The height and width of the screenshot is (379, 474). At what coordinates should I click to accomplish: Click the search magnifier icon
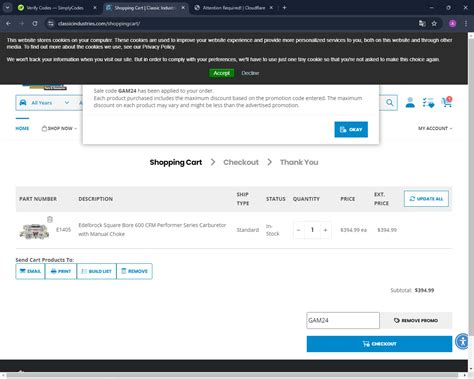389,103
